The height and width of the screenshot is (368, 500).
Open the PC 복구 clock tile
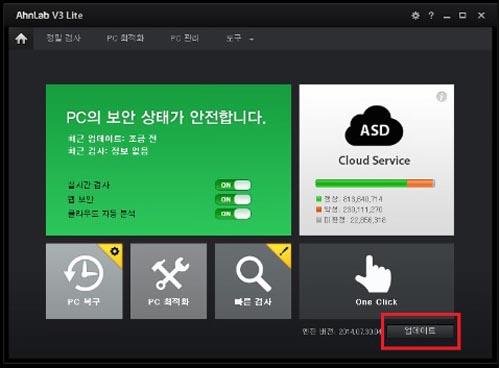84,281
